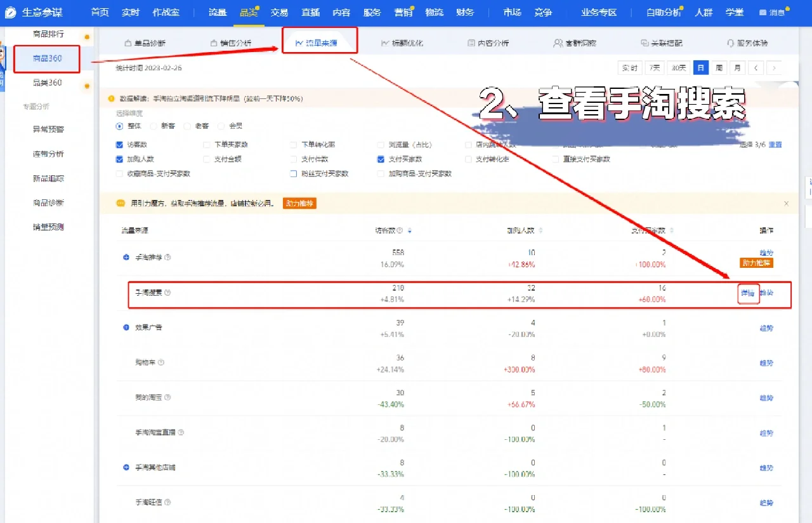This screenshot has height=523, width=812.
Task: Select 品类360 in sidebar
Action: click(x=48, y=83)
